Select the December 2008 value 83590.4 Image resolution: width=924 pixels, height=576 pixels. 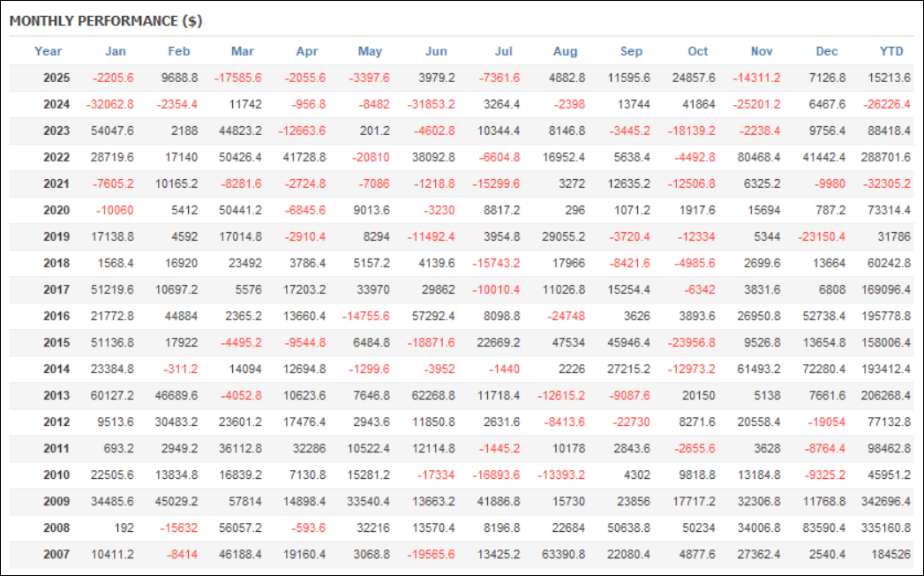point(823,527)
